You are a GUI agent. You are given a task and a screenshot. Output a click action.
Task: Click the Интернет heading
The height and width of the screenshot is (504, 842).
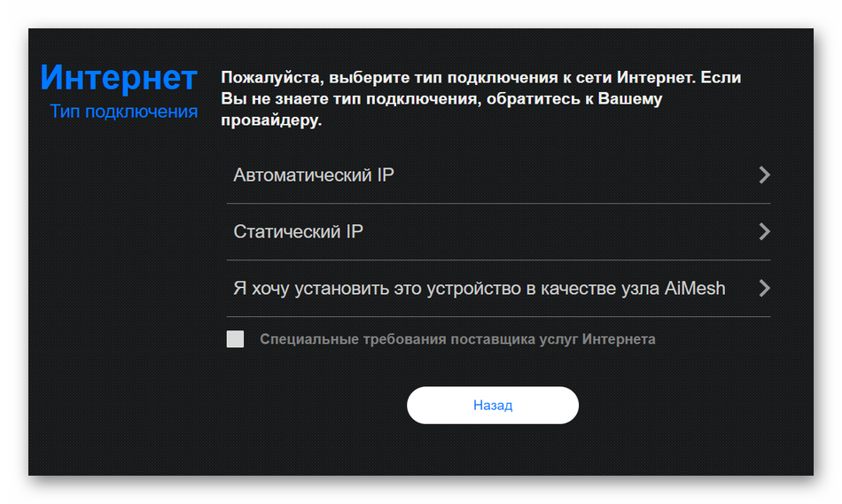(x=119, y=78)
